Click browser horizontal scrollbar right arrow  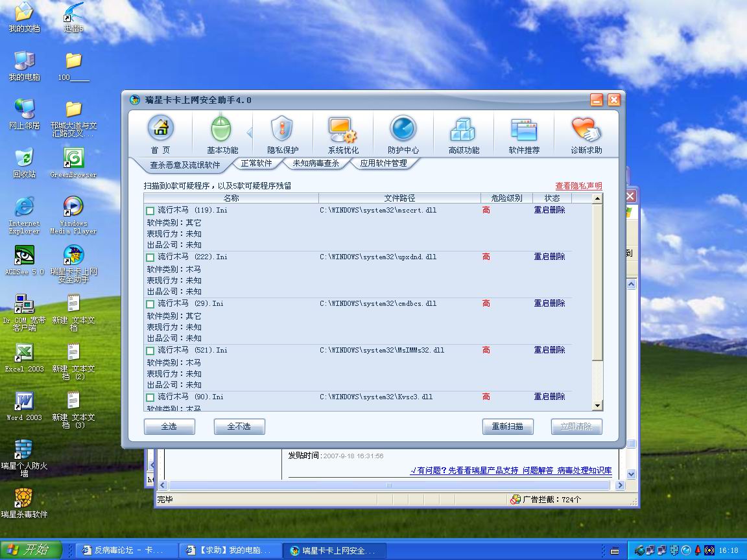[x=620, y=485]
